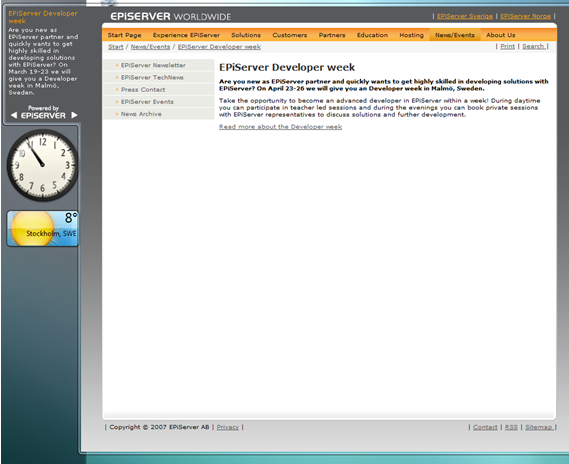Open the Start Page menu item

pyautogui.click(x=124, y=35)
